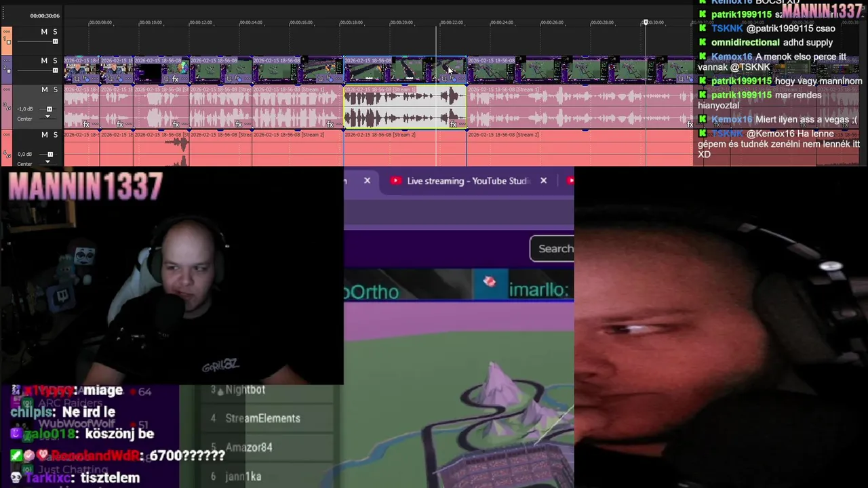Click the 00:00:22:00 ruler label
The image size is (868, 488).
point(451,22)
